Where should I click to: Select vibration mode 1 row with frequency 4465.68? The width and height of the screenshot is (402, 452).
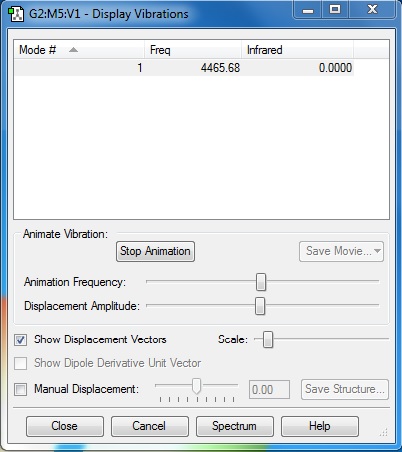click(184, 68)
